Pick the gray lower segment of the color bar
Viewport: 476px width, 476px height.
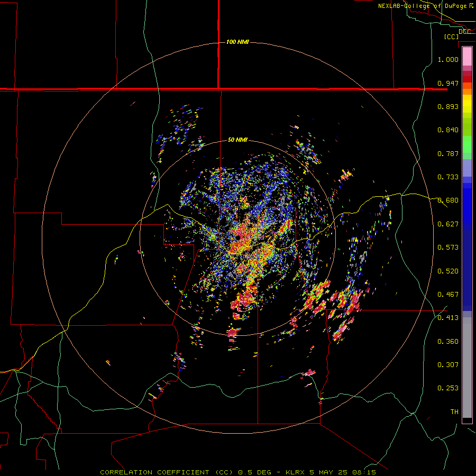(x=467, y=368)
